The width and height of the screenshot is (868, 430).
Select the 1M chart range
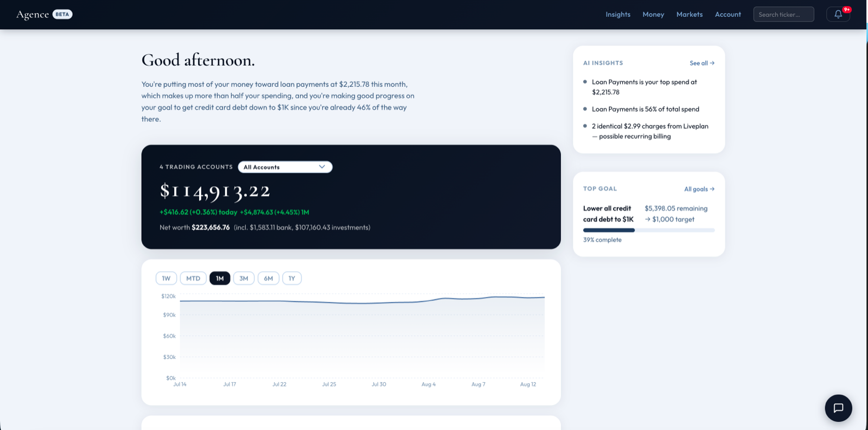tap(220, 278)
